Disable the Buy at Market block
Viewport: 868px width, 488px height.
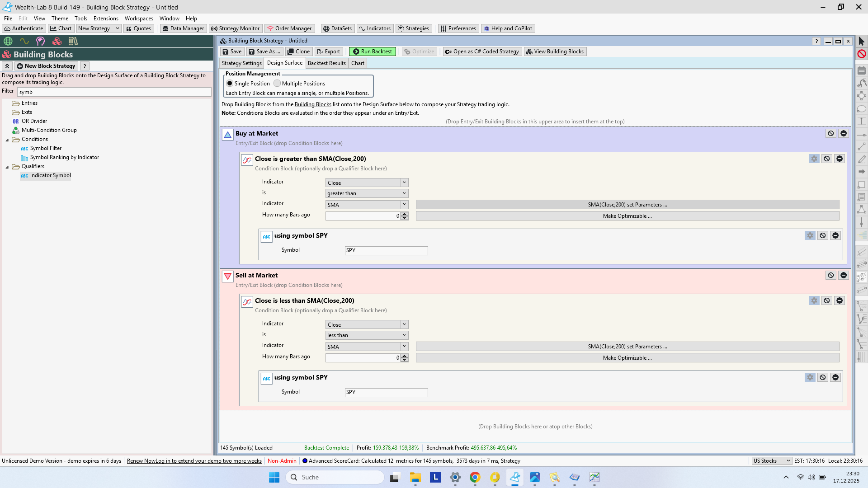830,133
